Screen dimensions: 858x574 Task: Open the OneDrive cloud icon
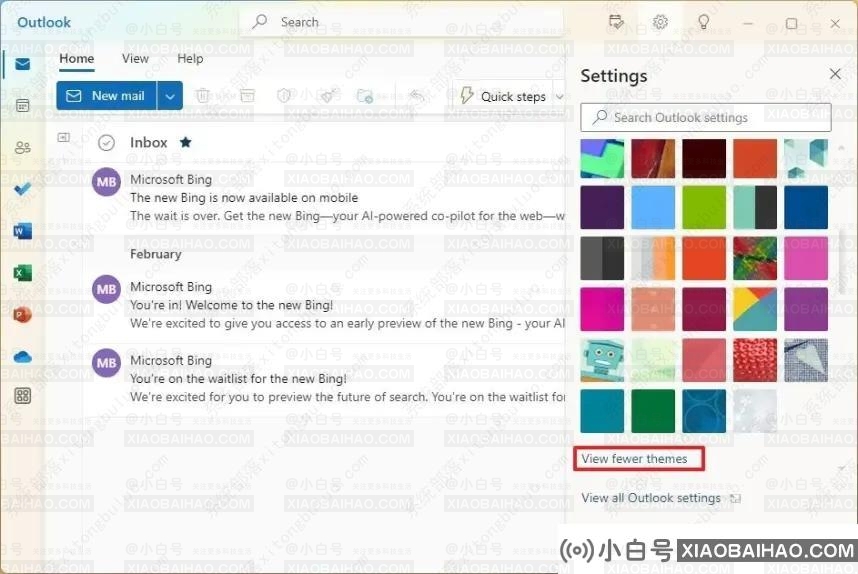(22, 357)
